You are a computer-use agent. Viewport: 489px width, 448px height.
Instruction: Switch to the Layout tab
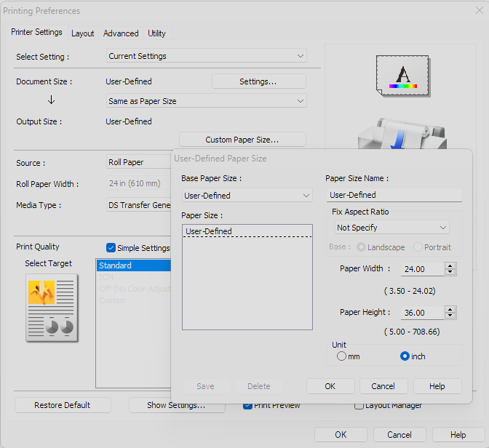(x=82, y=33)
